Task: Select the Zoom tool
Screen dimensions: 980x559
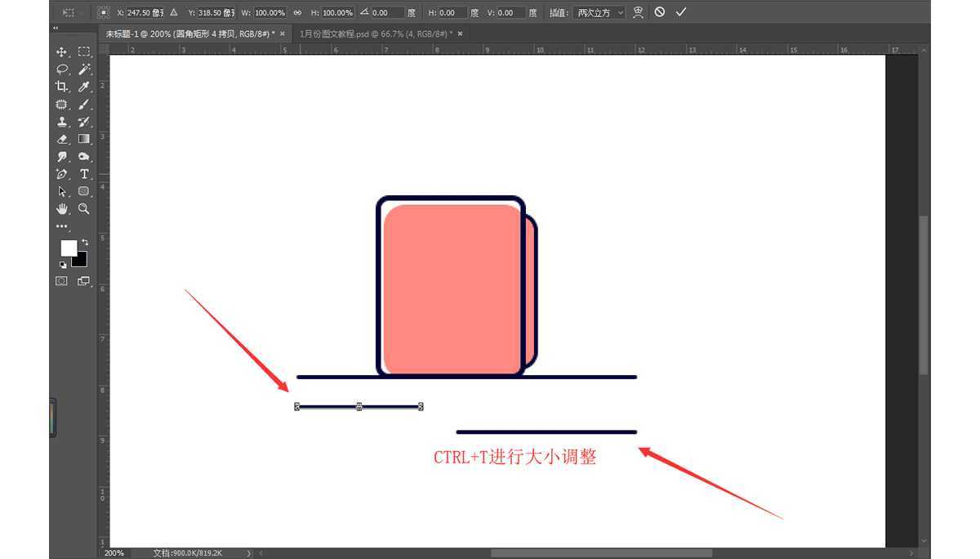Action: pos(83,209)
